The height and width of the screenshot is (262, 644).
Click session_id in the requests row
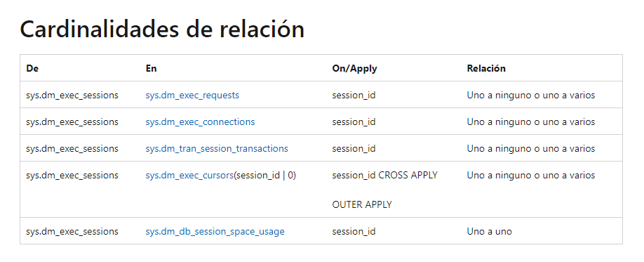(354, 96)
